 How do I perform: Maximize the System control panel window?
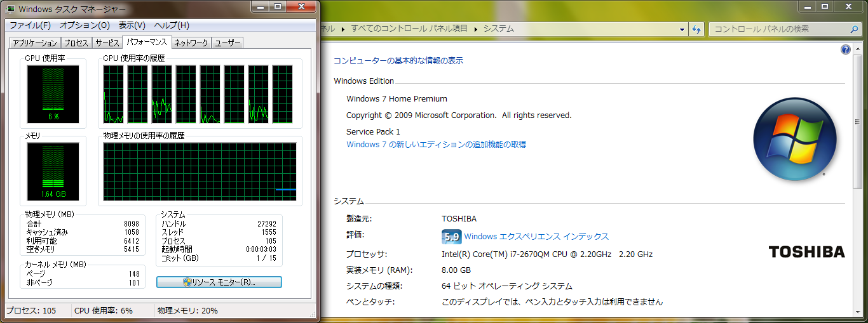point(825,6)
